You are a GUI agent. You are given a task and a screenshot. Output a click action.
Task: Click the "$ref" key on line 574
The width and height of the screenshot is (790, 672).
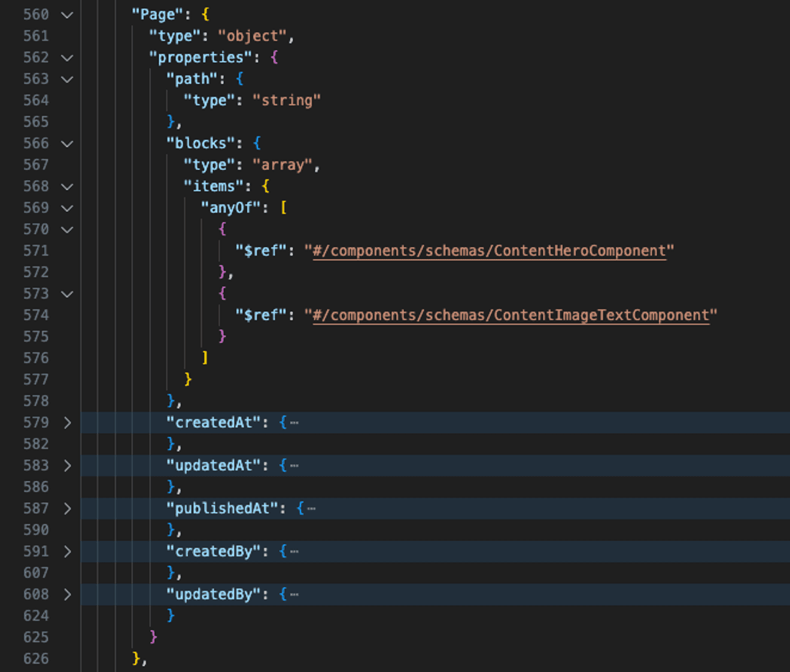click(x=261, y=315)
